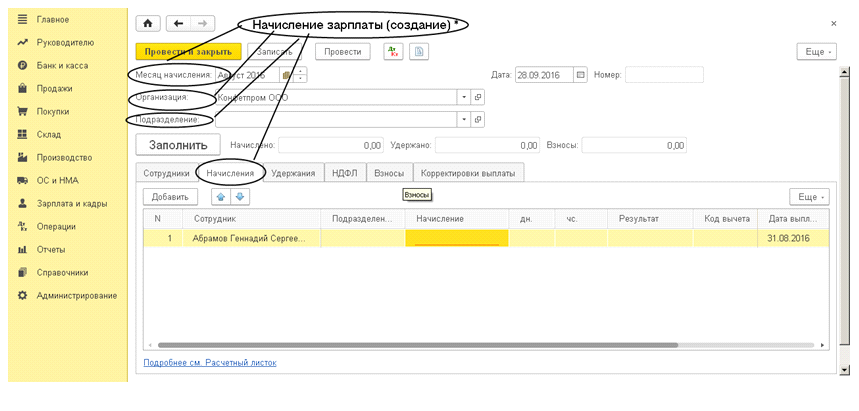This screenshot has width=859, height=411.
Task: Switch to the Начисления tab
Action: (230, 173)
